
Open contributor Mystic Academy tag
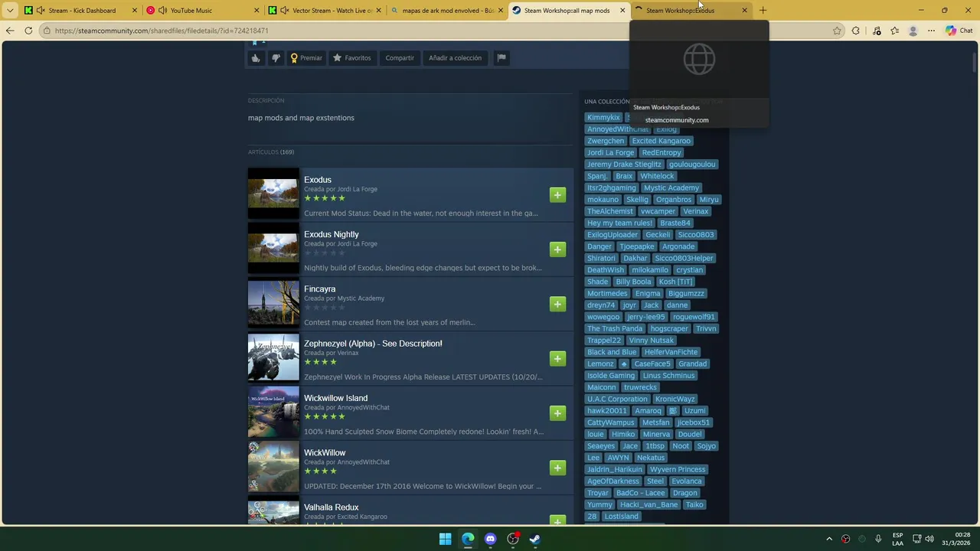tap(671, 188)
